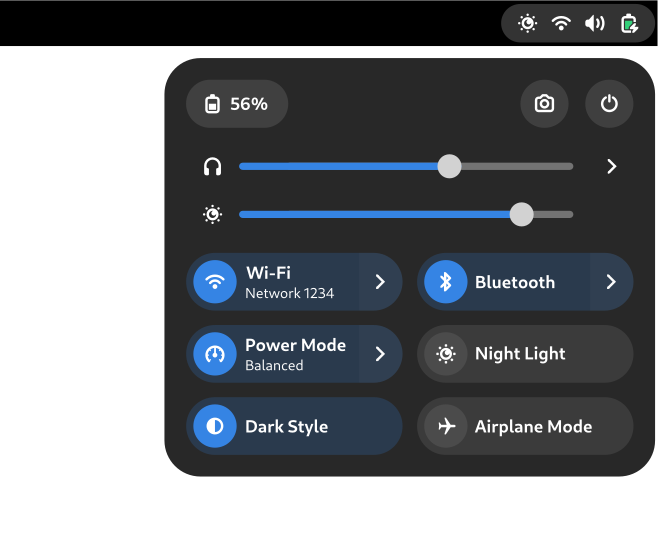
Task: Enable Airplane Mode
Action: (524, 427)
